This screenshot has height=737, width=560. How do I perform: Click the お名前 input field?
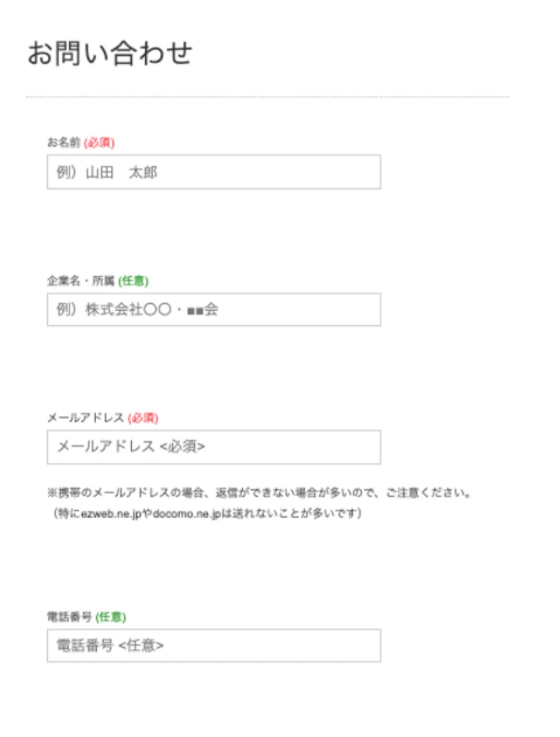214,172
